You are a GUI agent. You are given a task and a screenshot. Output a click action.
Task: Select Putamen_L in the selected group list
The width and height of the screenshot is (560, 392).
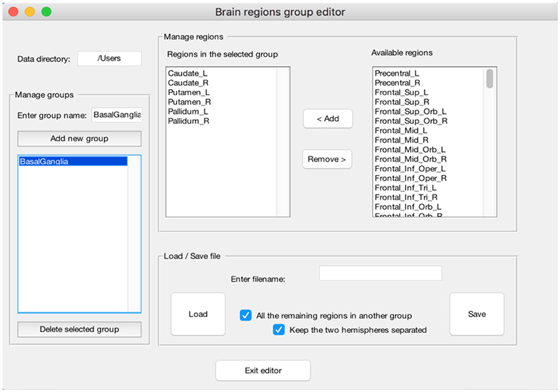click(221, 92)
